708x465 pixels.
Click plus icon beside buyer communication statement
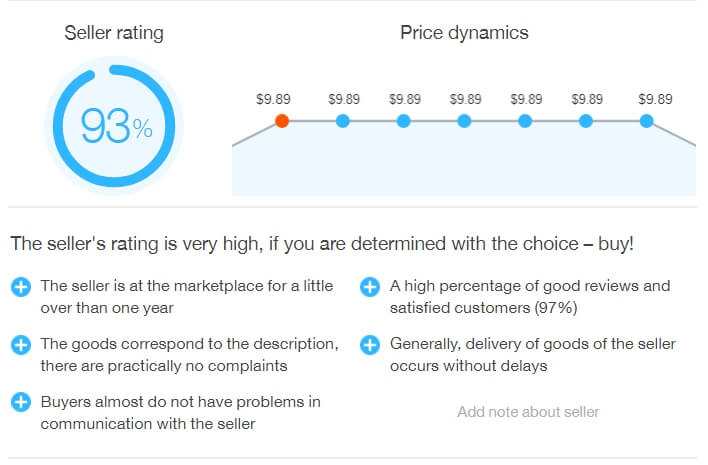click(21, 402)
